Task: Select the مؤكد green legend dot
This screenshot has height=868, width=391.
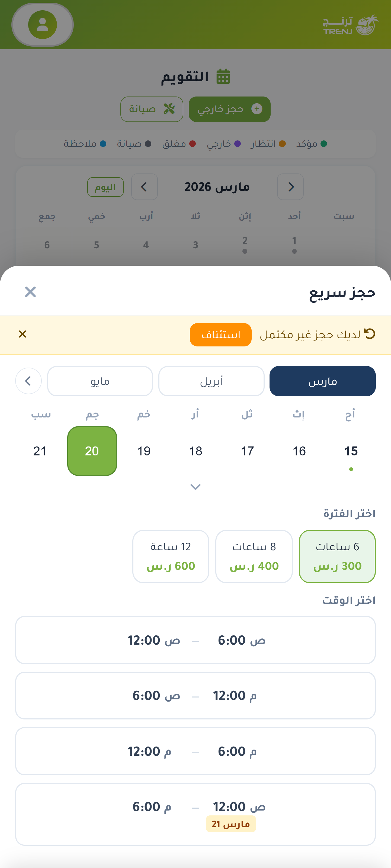Action: point(325,144)
